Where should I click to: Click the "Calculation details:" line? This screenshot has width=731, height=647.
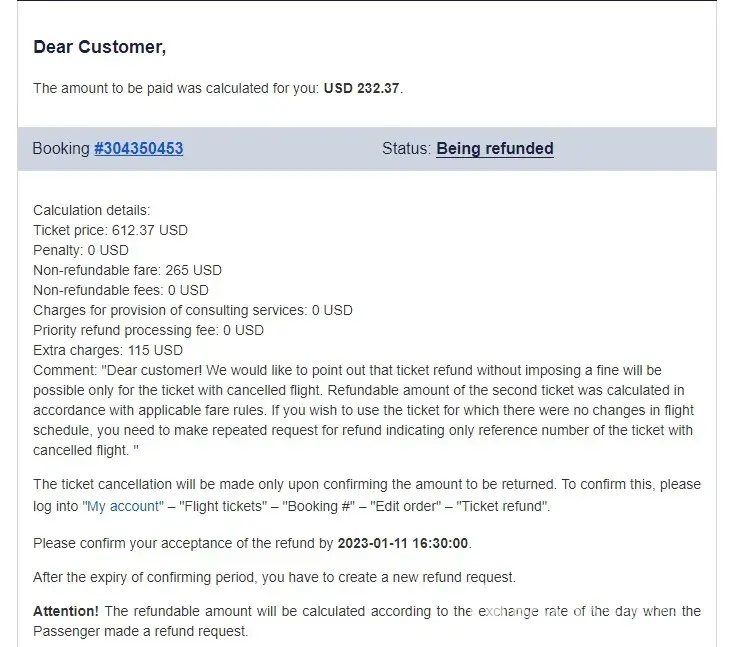pyautogui.click(x=91, y=210)
